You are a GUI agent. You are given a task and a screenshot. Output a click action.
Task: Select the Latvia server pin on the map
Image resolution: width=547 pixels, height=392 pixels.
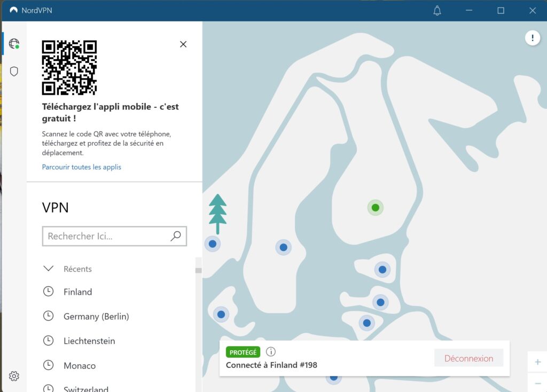tap(380, 302)
